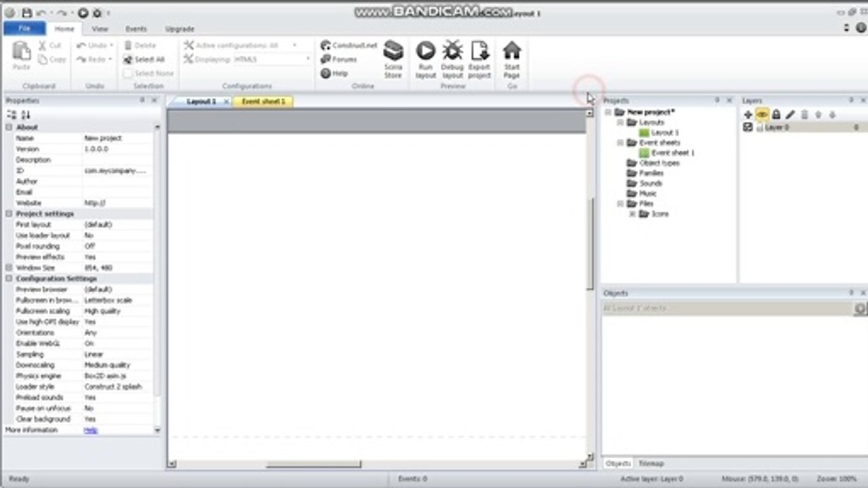Switch to the Upgrade ribbon tab
868x488 pixels.
tap(180, 29)
